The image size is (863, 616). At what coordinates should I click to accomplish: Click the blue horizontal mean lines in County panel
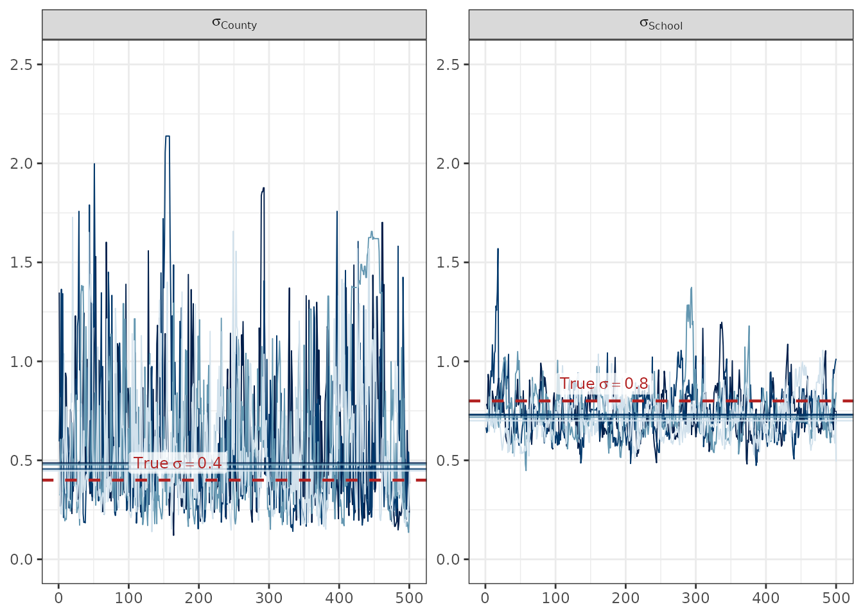tap(234, 465)
